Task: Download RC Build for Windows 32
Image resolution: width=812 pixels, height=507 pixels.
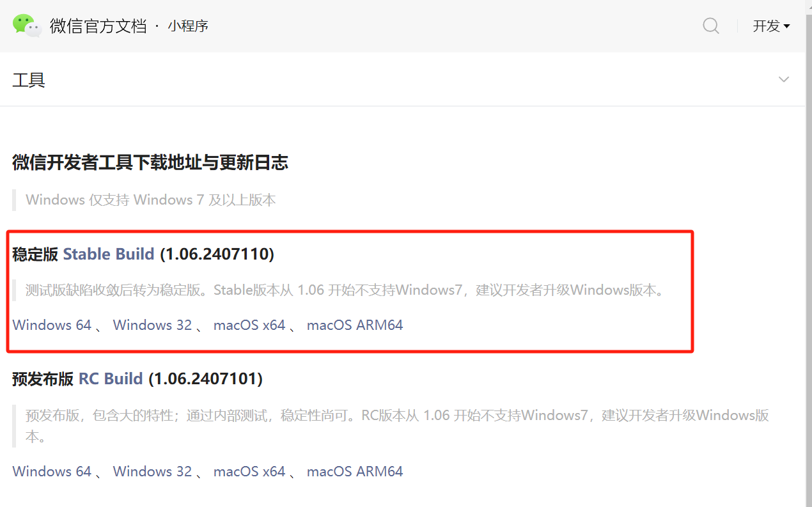Action: coord(152,471)
